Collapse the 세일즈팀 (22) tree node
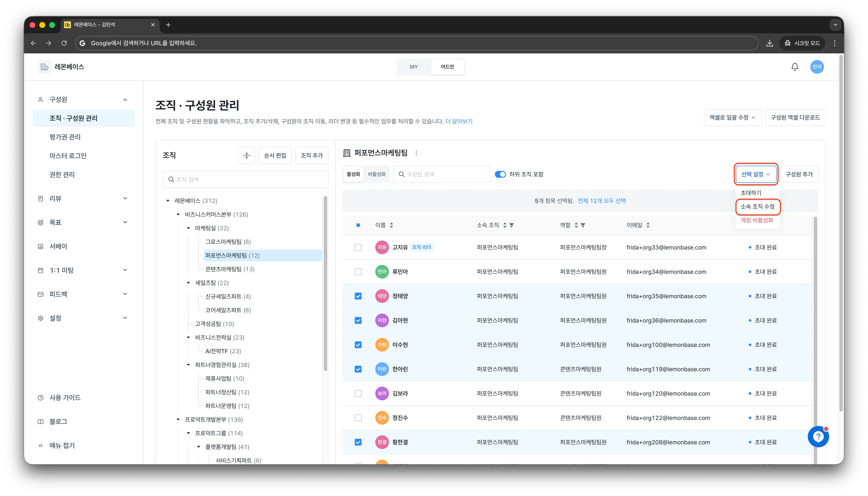This screenshot has width=868, height=496. [x=188, y=283]
